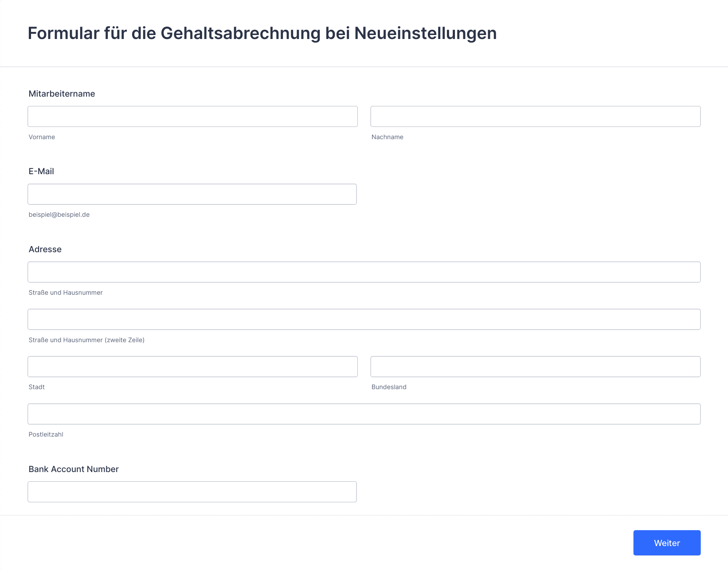Select the Straße und Hausnummer first-line field

[364, 272]
